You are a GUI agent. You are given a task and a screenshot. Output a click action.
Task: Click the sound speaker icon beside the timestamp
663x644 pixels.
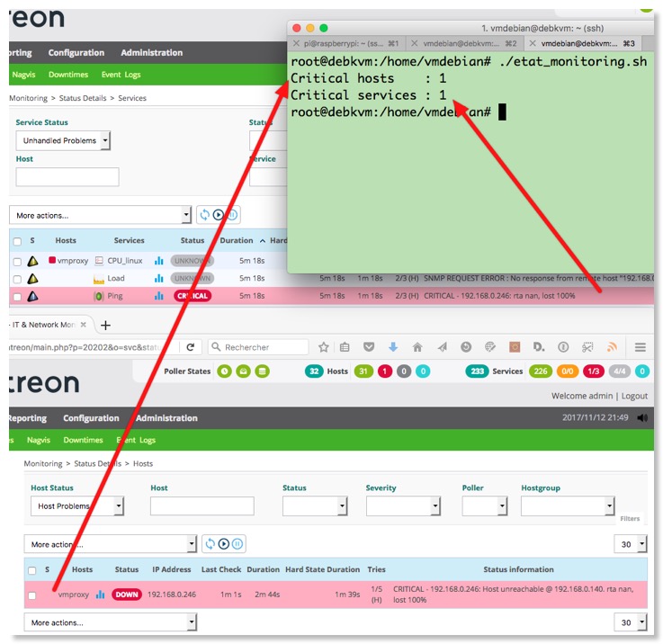click(x=641, y=418)
